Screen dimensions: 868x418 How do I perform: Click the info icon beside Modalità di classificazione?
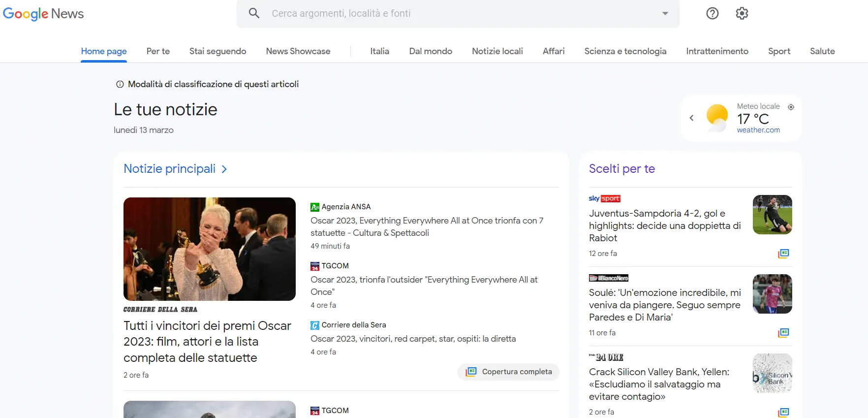pyautogui.click(x=120, y=84)
